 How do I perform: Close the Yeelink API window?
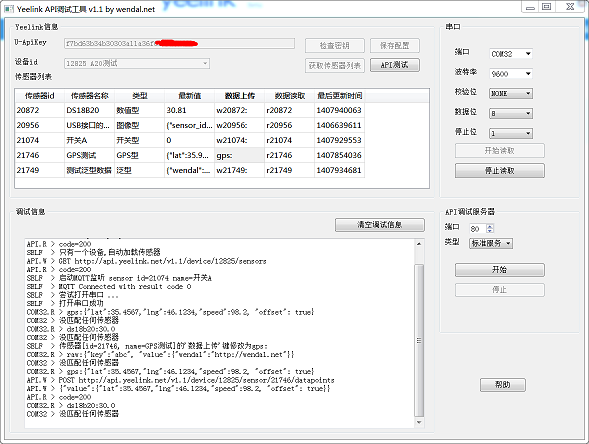point(570,7)
